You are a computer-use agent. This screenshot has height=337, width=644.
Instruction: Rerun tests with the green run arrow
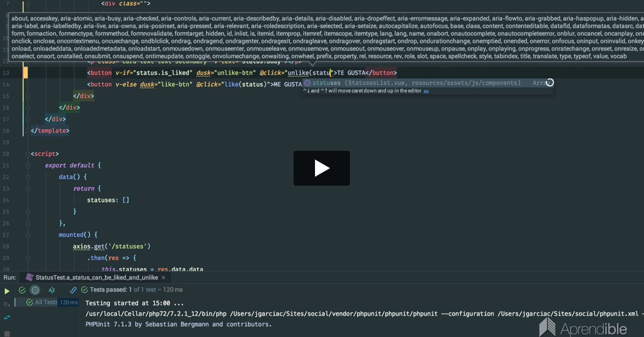click(x=7, y=290)
